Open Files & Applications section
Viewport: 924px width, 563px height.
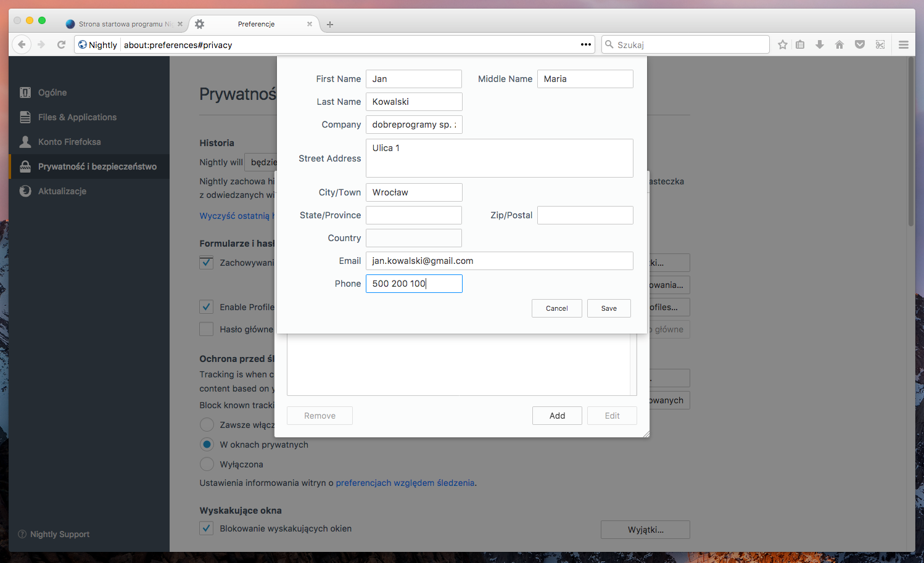(x=89, y=117)
